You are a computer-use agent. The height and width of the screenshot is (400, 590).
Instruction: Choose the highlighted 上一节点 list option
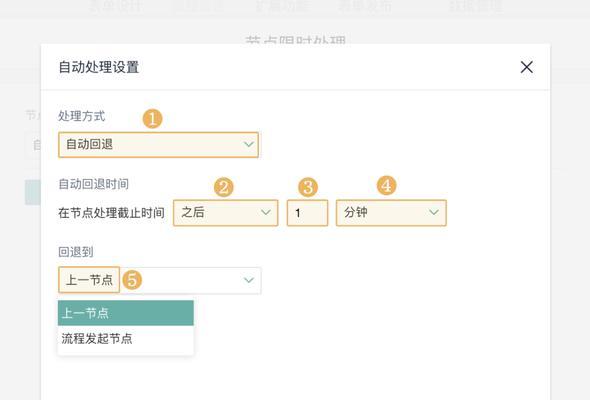click(126, 313)
